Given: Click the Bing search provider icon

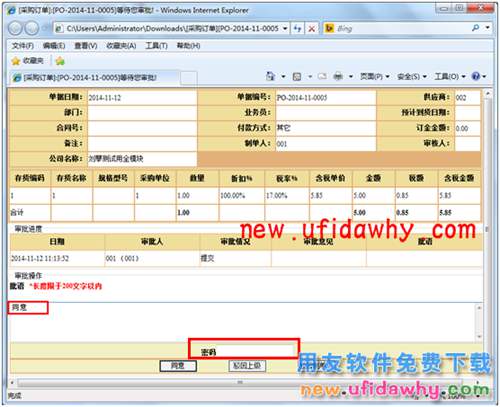Looking at the screenshot, I should pyautogui.click(x=329, y=28).
